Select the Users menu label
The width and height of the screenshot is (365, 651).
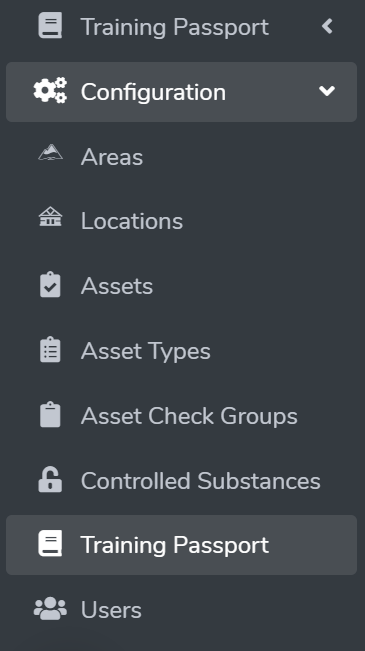pos(111,610)
